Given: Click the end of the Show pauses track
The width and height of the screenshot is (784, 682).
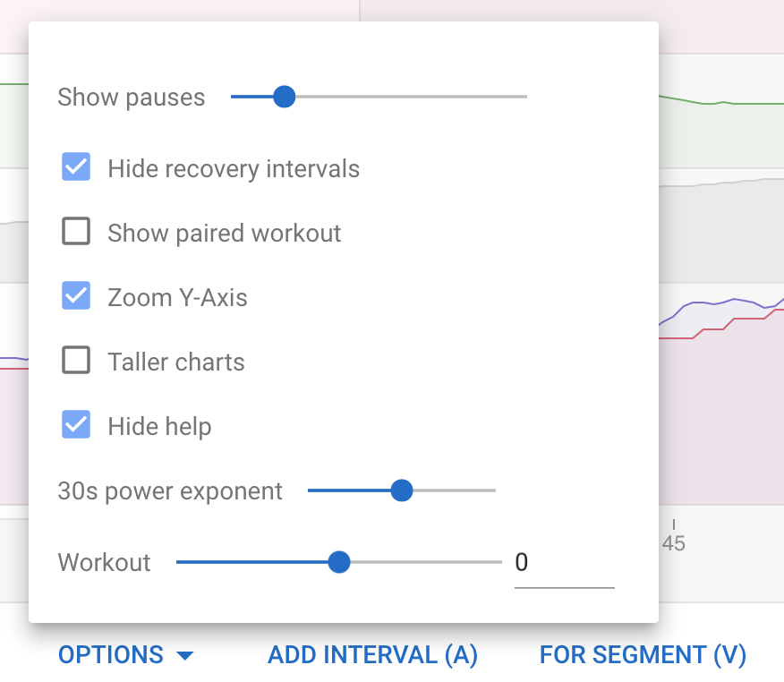Looking at the screenshot, I should (524, 97).
